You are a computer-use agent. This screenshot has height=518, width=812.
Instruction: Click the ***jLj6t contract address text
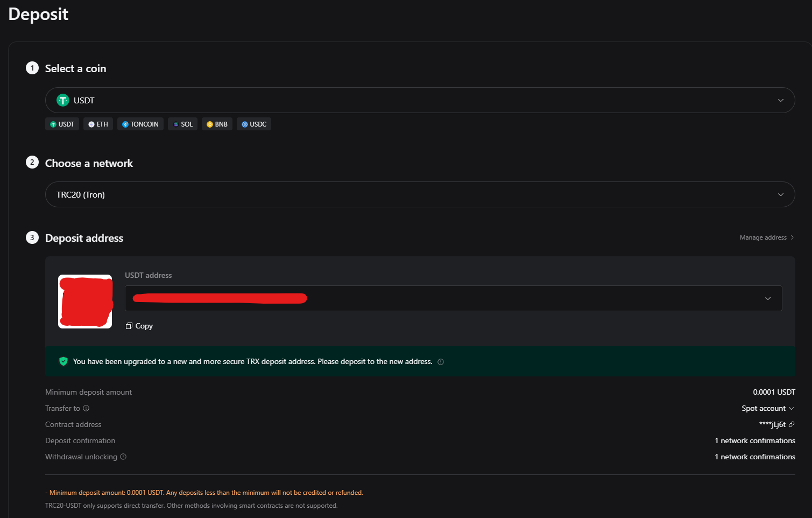coord(772,424)
